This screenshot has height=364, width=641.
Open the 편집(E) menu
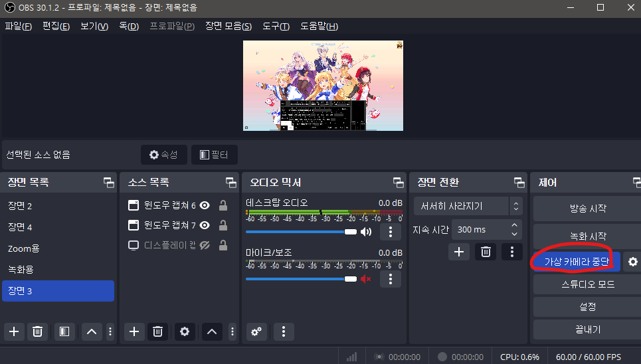coord(56,27)
